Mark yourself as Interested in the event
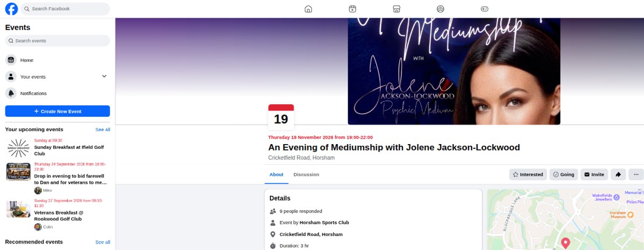Image resolution: width=644 pixels, height=250 pixels. 528,174
